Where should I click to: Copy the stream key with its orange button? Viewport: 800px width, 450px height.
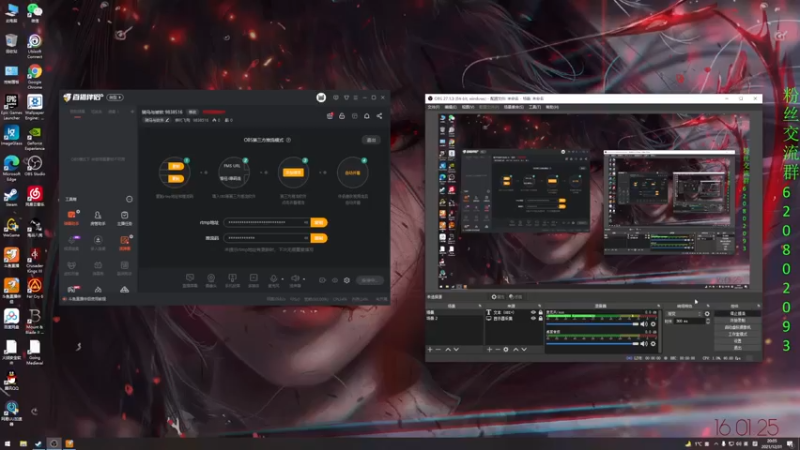pos(319,238)
